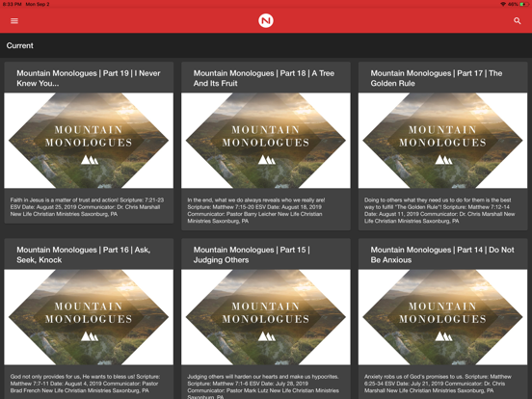
Task: Select the Part 19 Mountain Monologues thumbnail
Action: [89, 141]
